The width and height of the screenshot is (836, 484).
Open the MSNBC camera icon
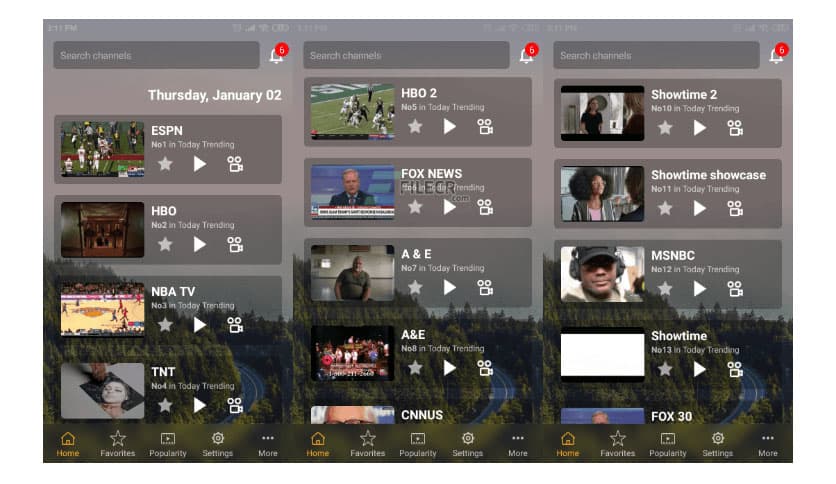735,289
